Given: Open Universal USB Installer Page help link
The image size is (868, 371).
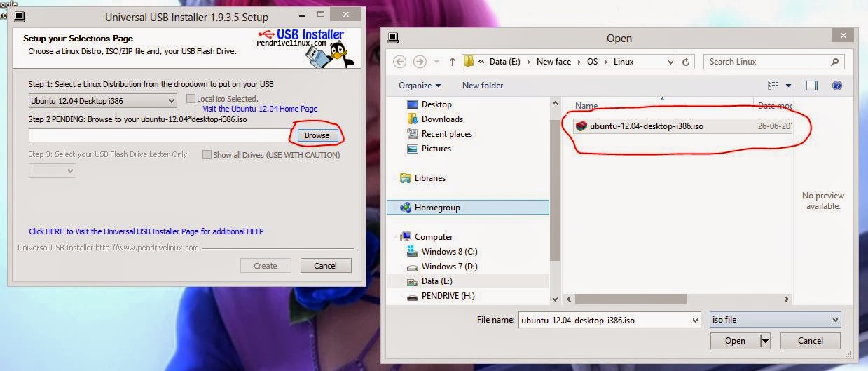Looking at the screenshot, I should (146, 231).
